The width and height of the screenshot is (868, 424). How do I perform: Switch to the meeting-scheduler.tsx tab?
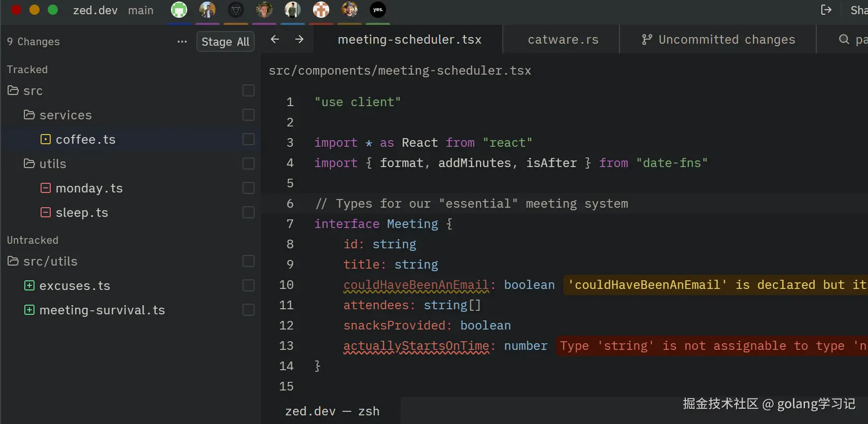point(409,40)
